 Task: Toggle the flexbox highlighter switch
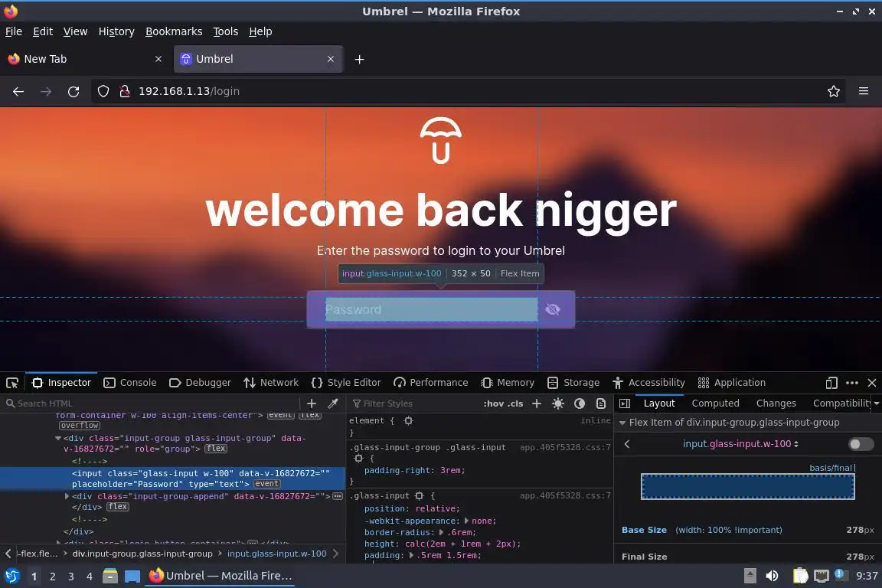coord(861,444)
